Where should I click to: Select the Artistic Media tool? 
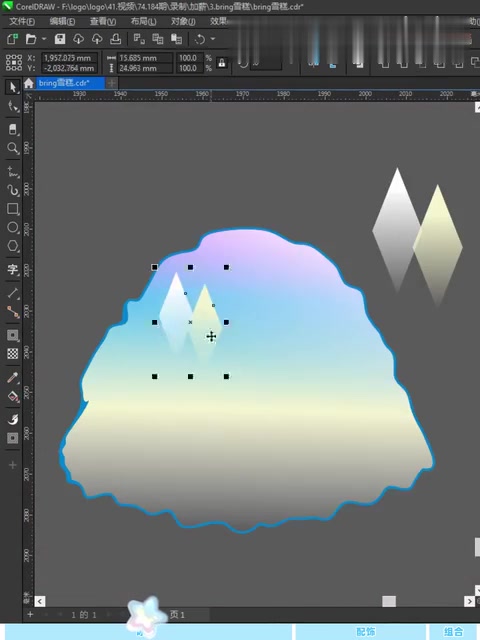tap(12, 190)
